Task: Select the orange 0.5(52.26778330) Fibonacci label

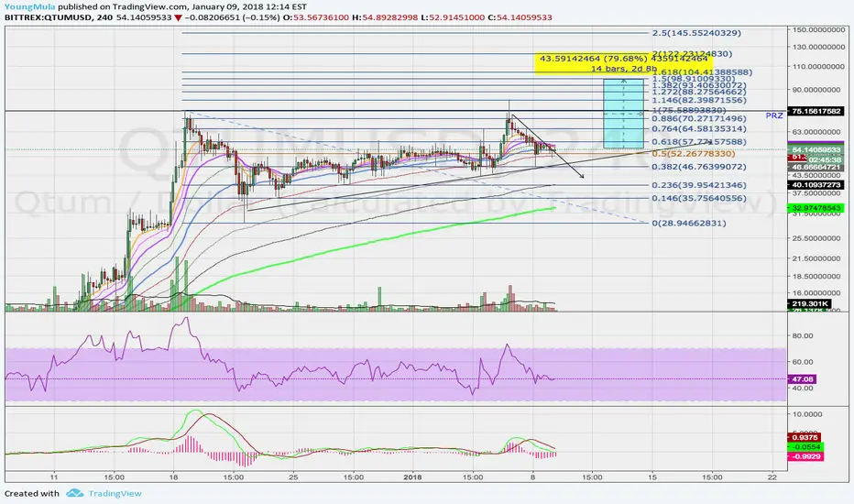Action: pos(694,154)
